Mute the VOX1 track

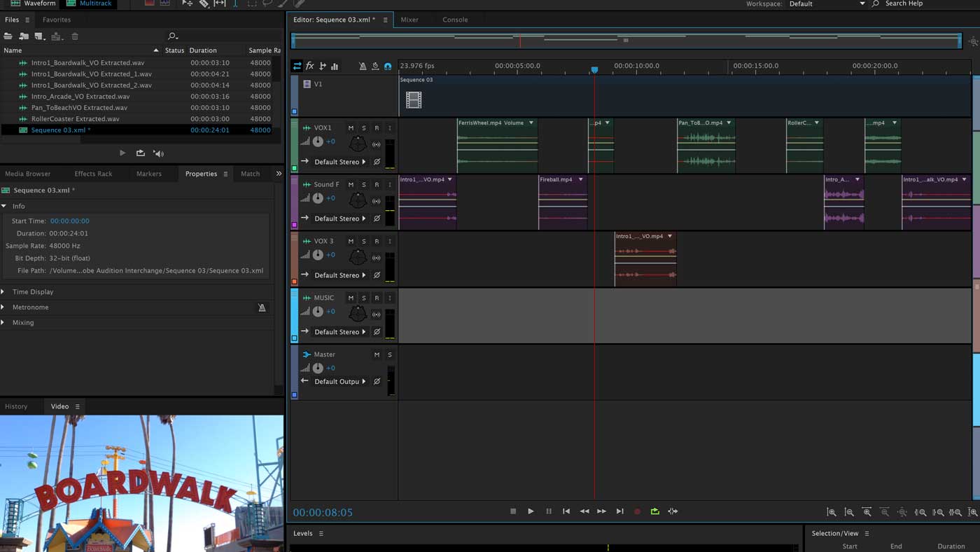350,127
